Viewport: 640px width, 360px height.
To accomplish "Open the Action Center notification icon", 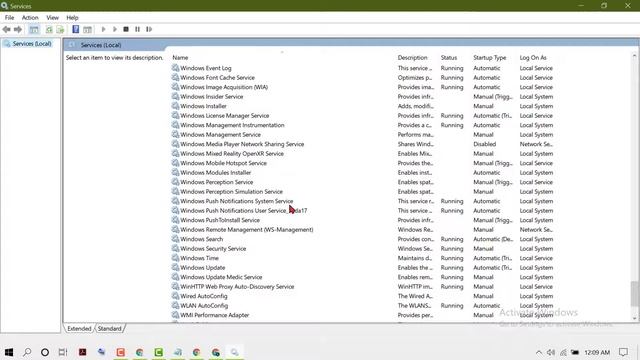I will (623, 352).
